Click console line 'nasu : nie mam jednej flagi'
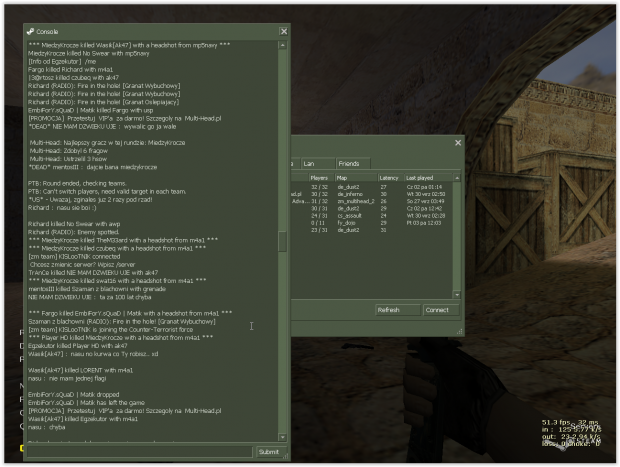The width and height of the screenshot is (620, 467). pyautogui.click(x=67, y=378)
